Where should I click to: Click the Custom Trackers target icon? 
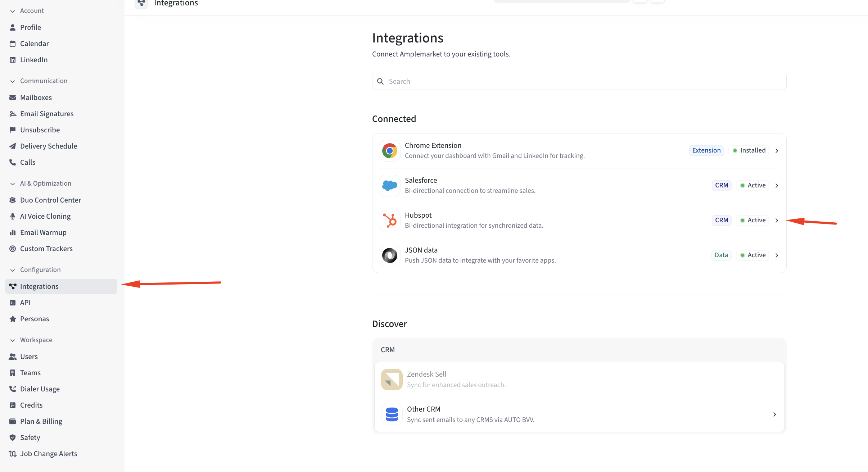click(13, 249)
